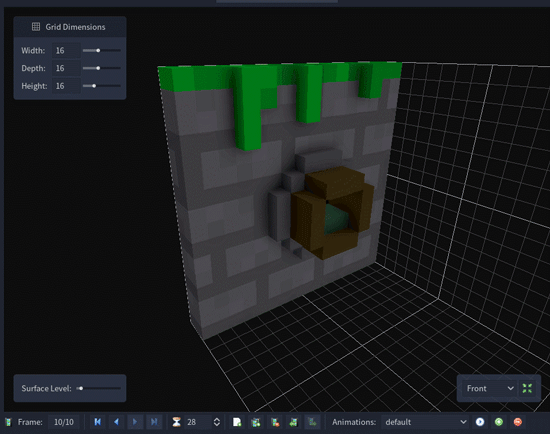Add a new animation with green plus
Viewport: 550px width, 434px height.
(x=499, y=422)
